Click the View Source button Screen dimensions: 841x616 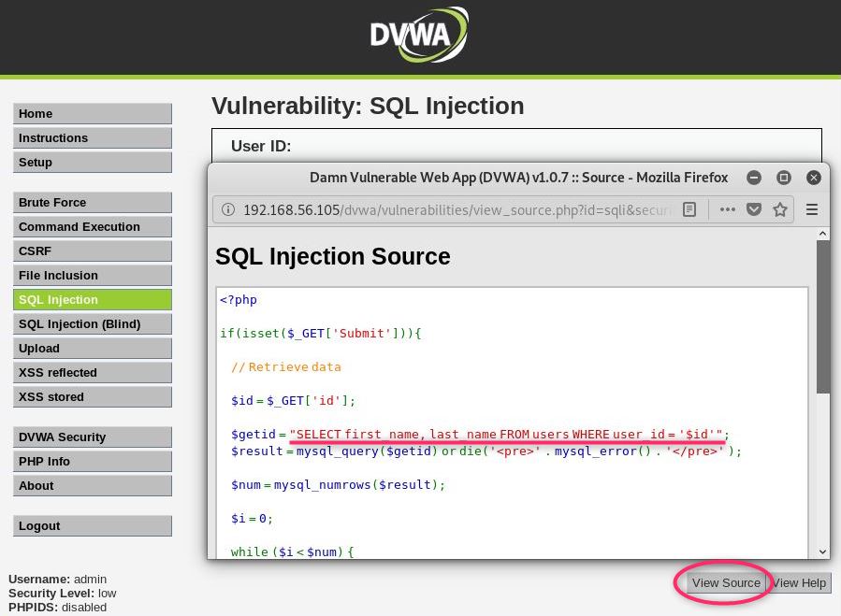(x=726, y=582)
